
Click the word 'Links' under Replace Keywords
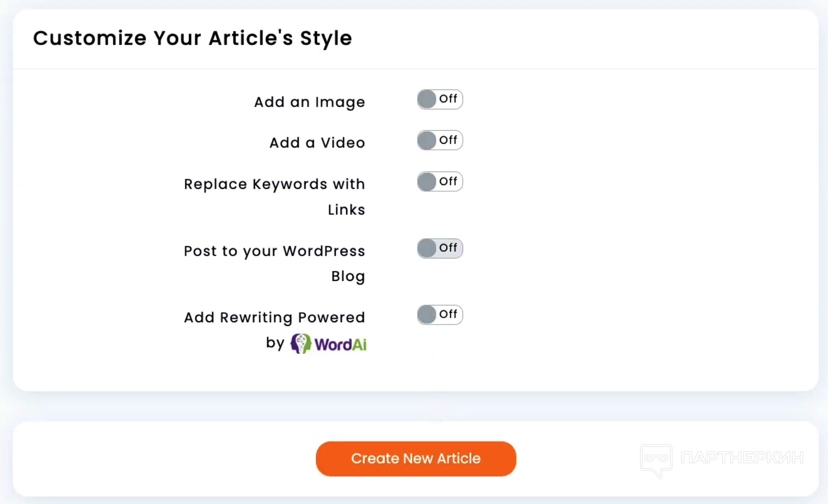point(346,210)
